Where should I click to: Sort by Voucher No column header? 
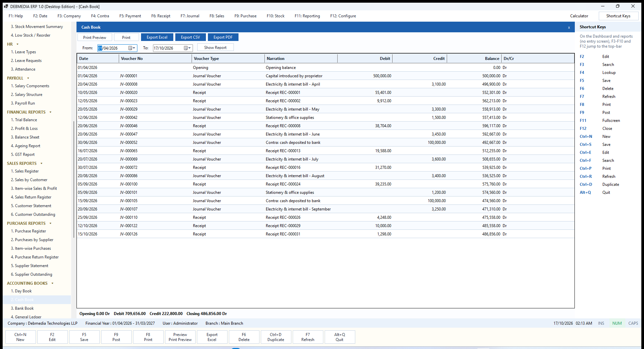[155, 59]
